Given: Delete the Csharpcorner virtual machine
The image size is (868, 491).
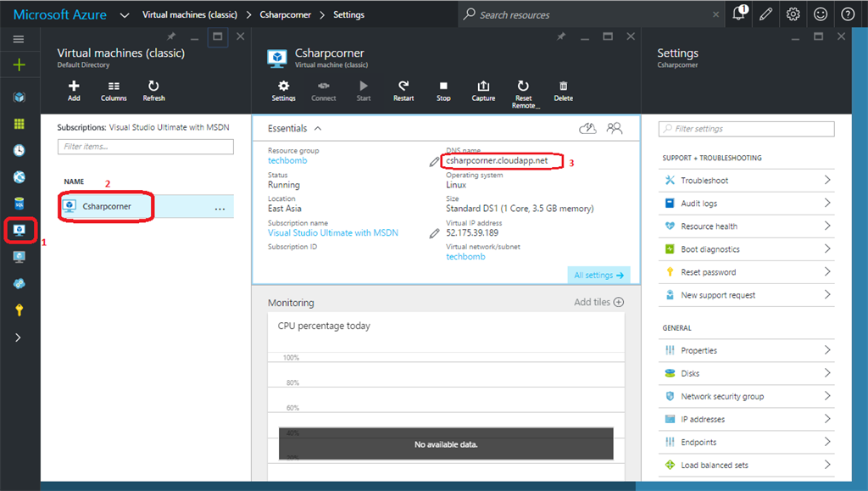Looking at the screenshot, I should point(563,91).
